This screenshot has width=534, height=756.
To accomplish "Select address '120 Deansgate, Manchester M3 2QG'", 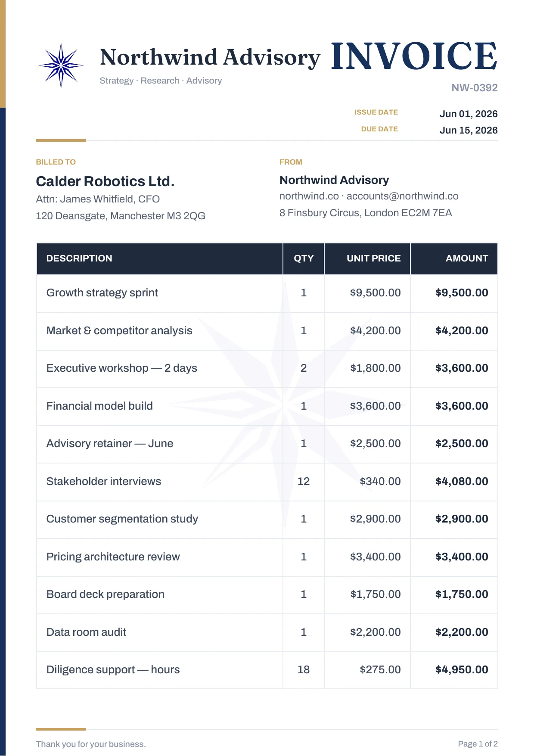I will [x=121, y=216].
